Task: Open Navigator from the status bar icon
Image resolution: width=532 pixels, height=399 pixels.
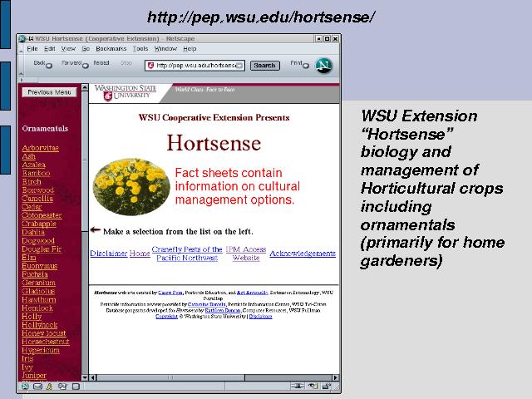Action: 24,386
